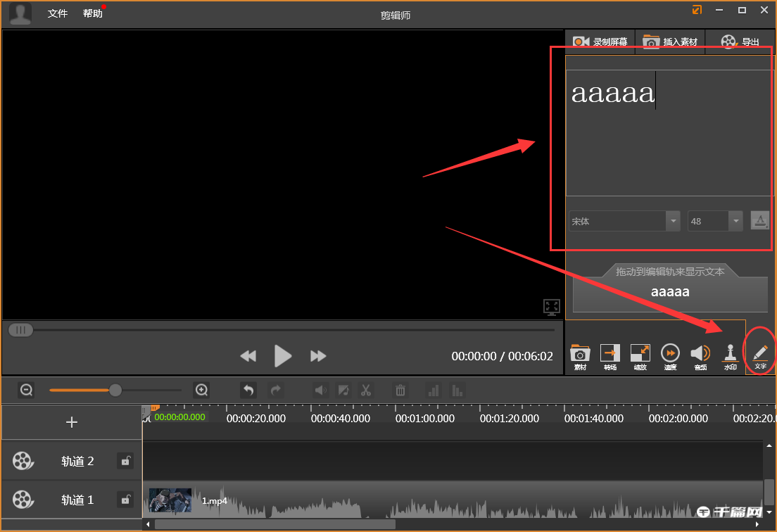Open the 音频 audio tool
Screen dimensions: 777x532
(x=700, y=354)
